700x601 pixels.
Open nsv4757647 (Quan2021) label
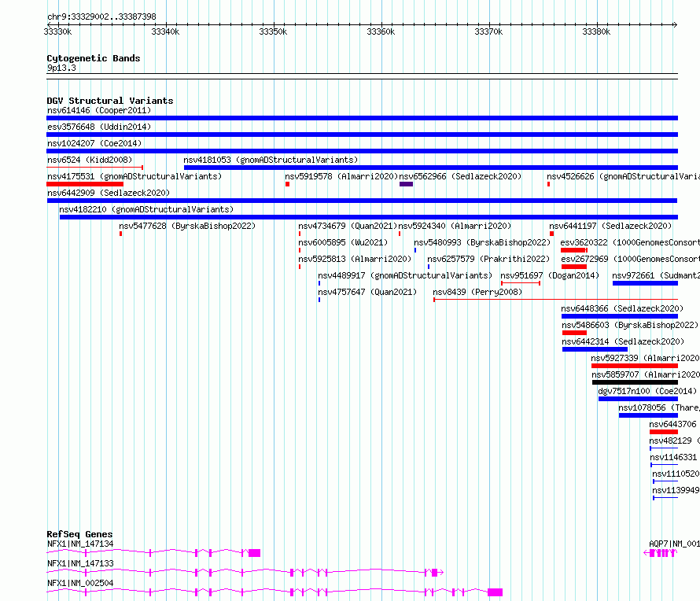click(x=367, y=292)
